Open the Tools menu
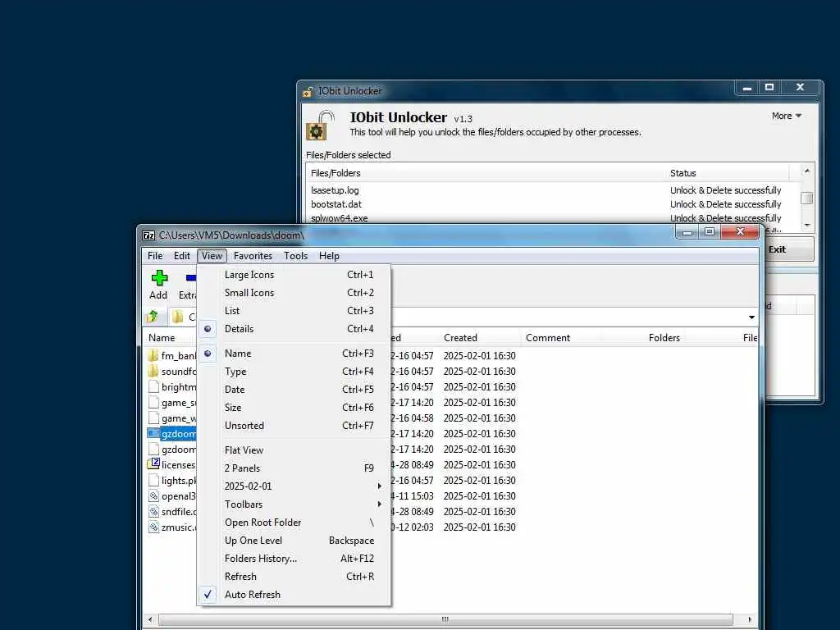Screen dimensions: 840x630 (295, 256)
